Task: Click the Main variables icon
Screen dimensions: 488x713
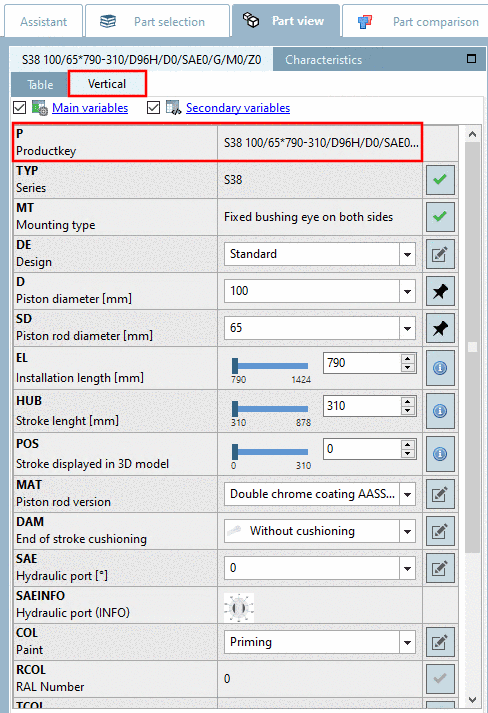Action: click(40, 108)
